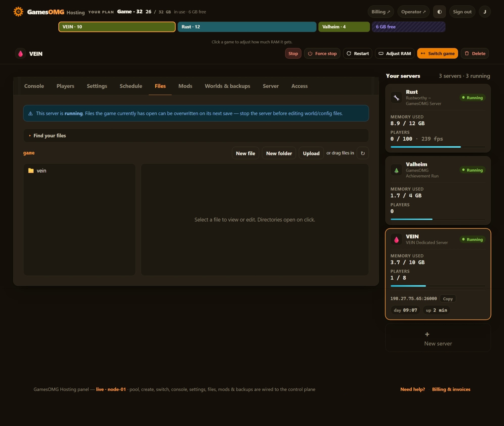
Task: Click the VEIN droplet icon in header
Action: pyautogui.click(x=20, y=54)
